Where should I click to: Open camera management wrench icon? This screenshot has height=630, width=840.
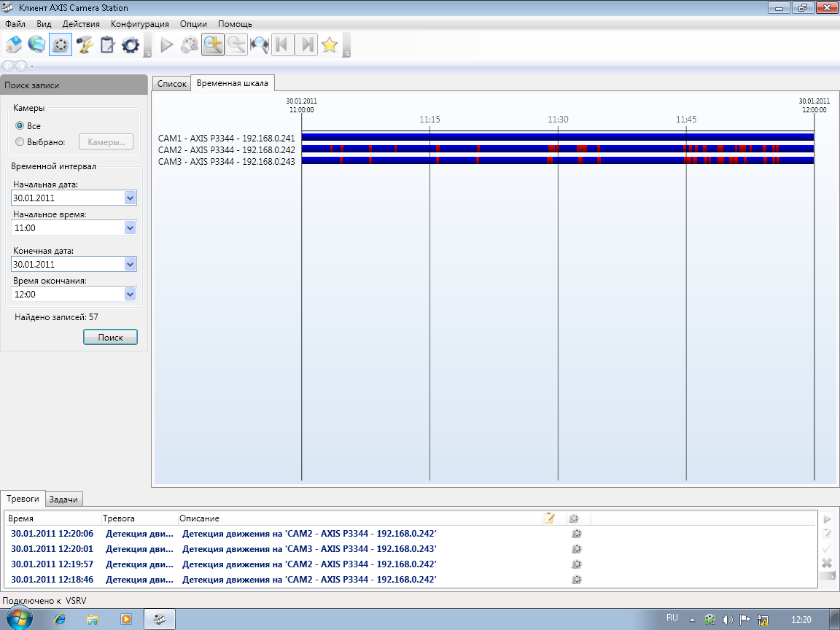85,45
